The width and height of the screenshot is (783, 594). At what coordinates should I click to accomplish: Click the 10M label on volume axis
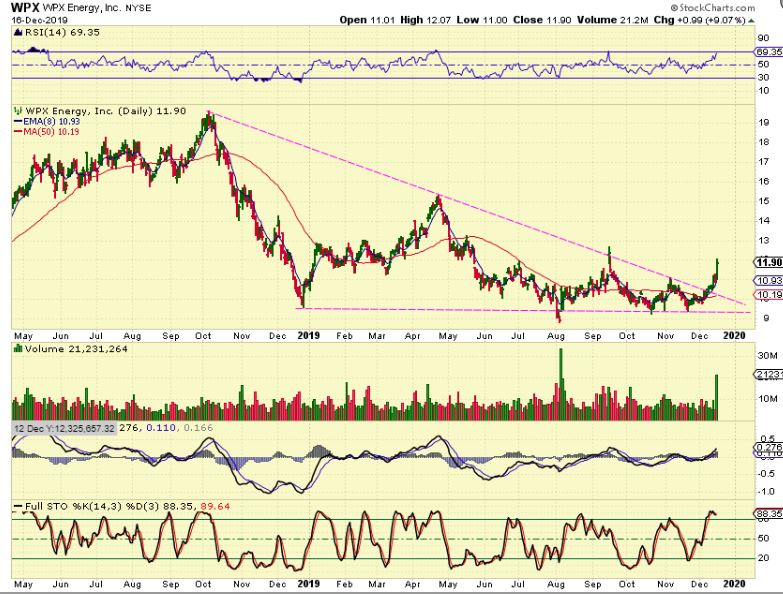coord(767,399)
